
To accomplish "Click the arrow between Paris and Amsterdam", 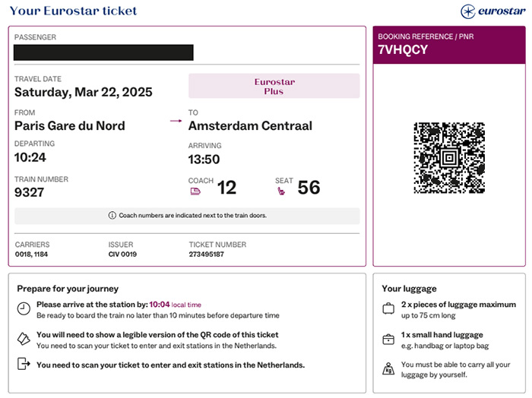I will 176,121.
